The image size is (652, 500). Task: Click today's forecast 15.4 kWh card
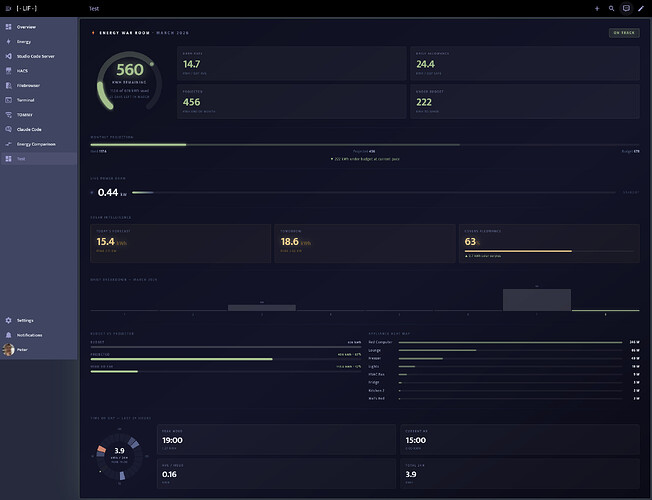180,243
